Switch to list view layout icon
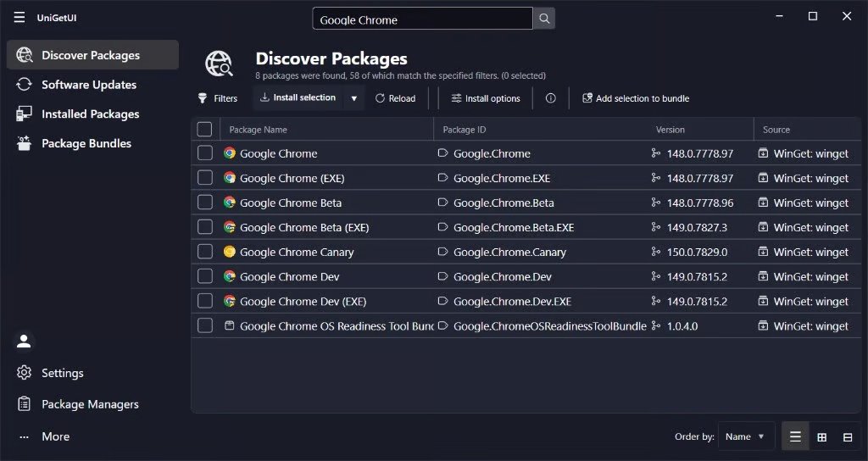868x461 pixels. click(795, 436)
